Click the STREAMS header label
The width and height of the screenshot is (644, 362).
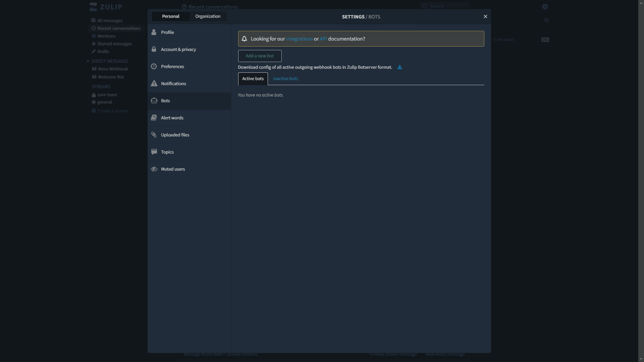point(101,87)
